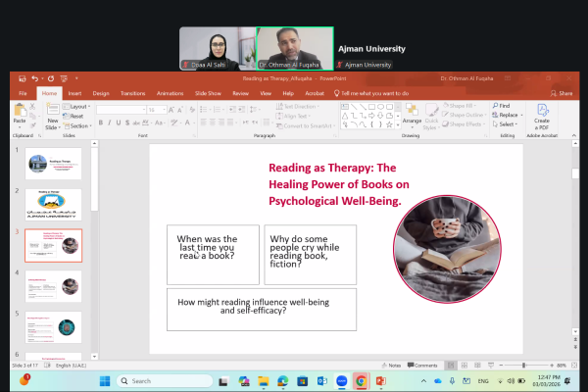
Task: Toggle Text Shadow formatting
Action: coord(127,122)
